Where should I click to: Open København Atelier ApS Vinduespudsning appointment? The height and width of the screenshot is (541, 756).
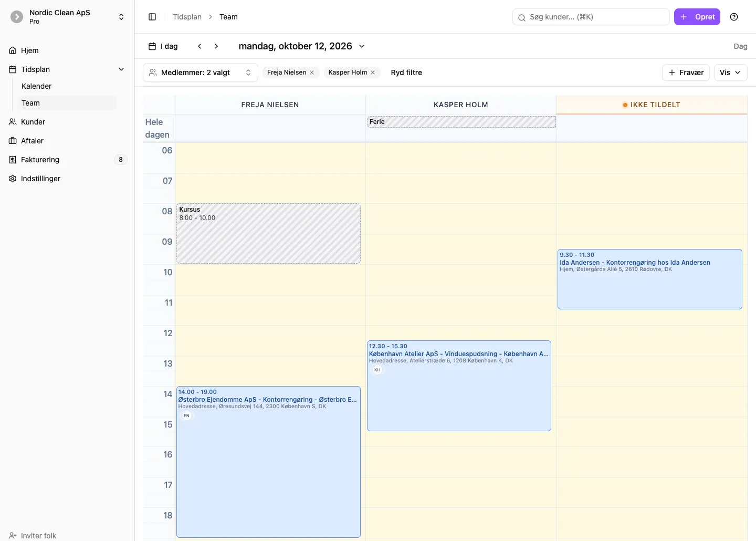pyautogui.click(x=459, y=386)
